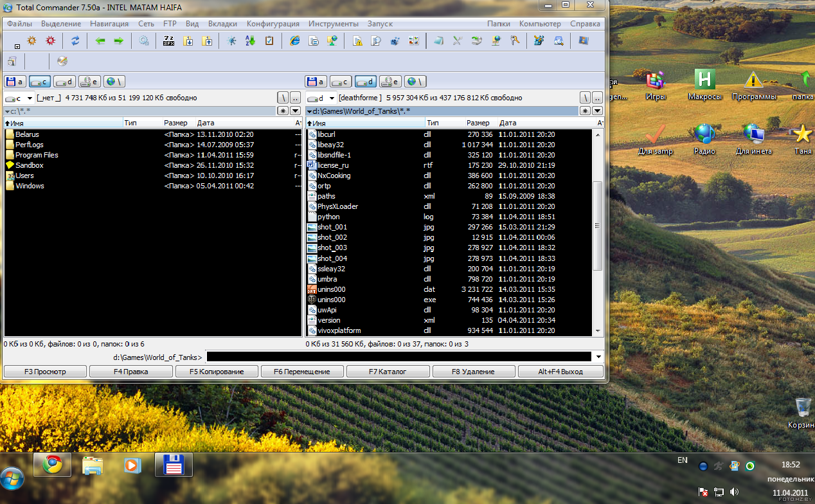Image resolution: width=815 pixels, height=504 pixels.
Task: Open Корзина recycle bin on desktop
Action: [x=802, y=413]
